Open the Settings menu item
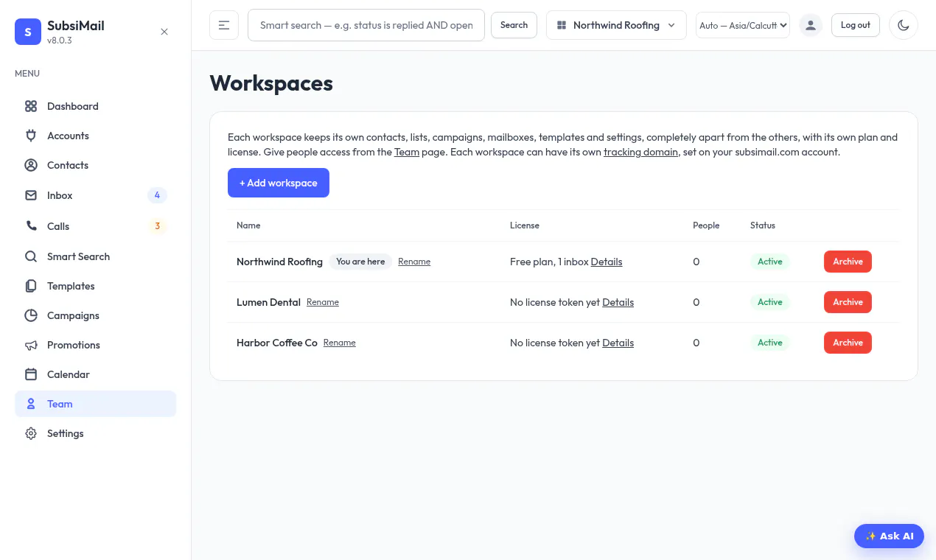Image resolution: width=936 pixels, height=560 pixels. (96, 433)
